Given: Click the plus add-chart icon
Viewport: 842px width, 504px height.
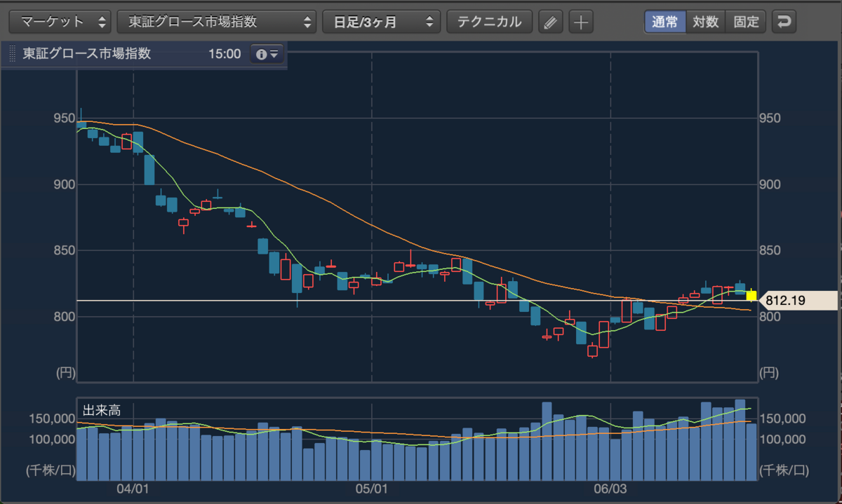Looking at the screenshot, I should (x=580, y=22).
